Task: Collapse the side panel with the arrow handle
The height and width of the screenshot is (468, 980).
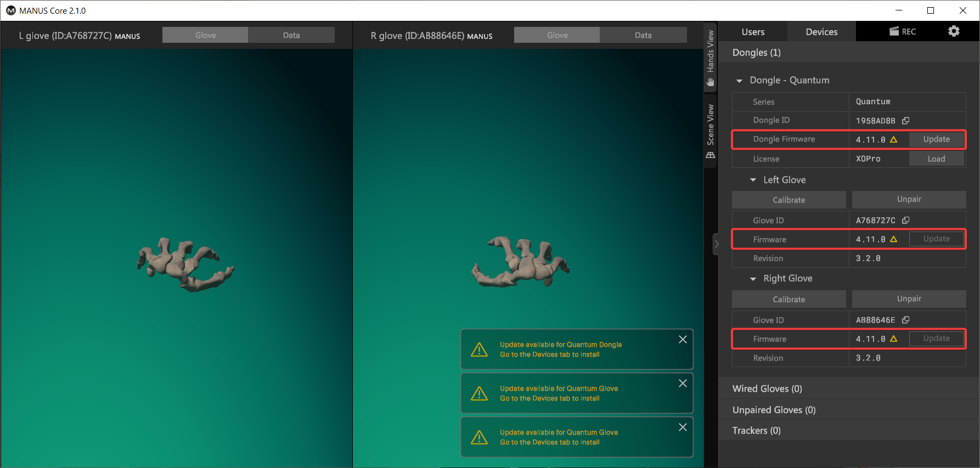Action: (716, 244)
